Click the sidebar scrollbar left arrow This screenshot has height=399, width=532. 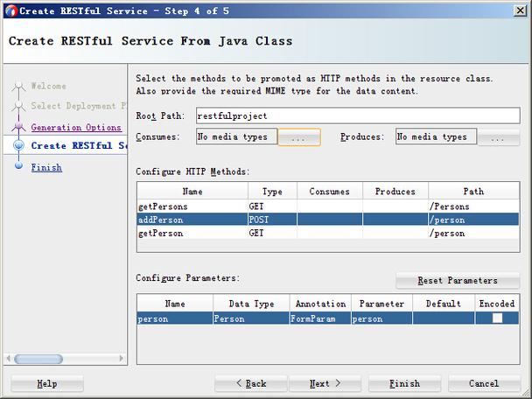(9, 358)
